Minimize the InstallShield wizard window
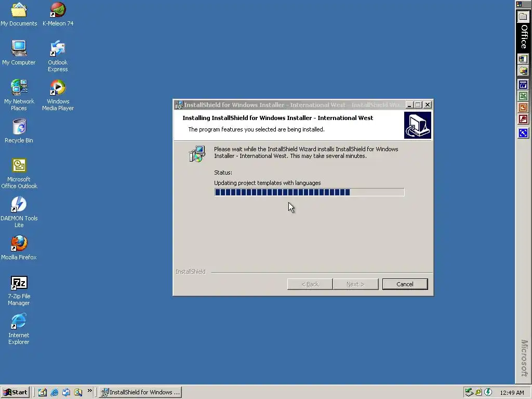The width and height of the screenshot is (532, 399). click(x=409, y=105)
